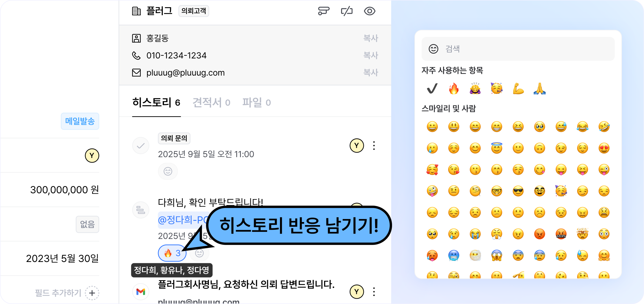Click the Gmail icon on email history

click(x=141, y=291)
